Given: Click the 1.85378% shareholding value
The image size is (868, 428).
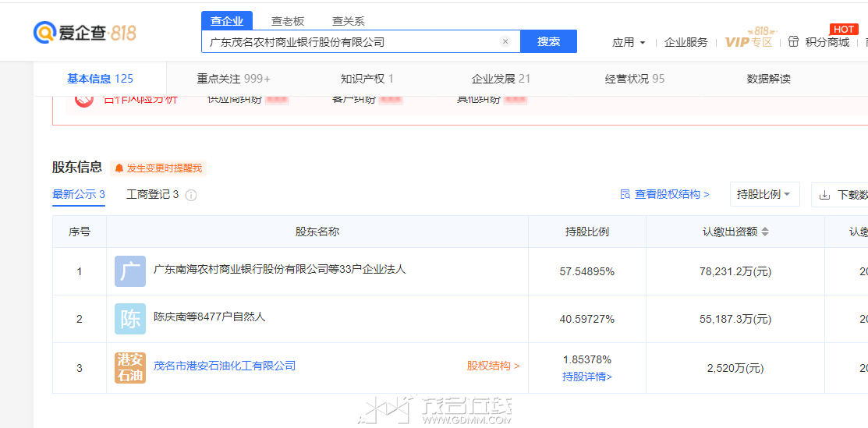Looking at the screenshot, I should pos(586,359).
